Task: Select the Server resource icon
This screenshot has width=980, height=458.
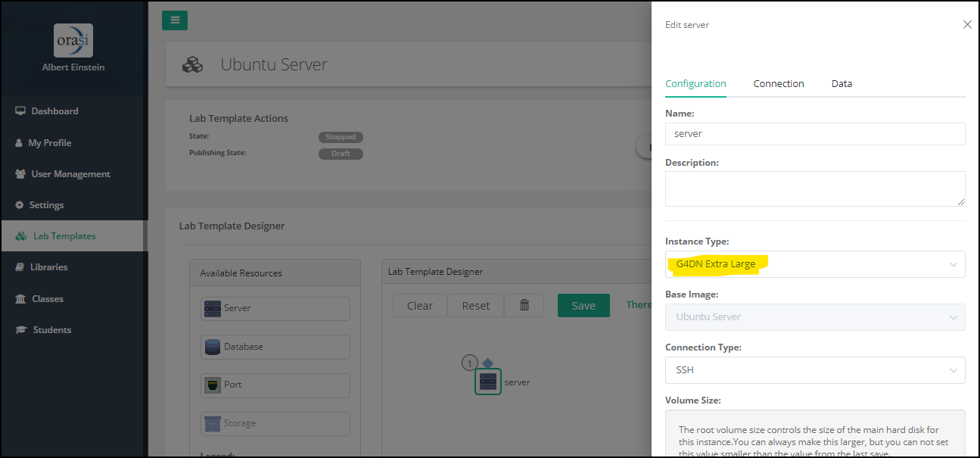Action: coord(213,308)
